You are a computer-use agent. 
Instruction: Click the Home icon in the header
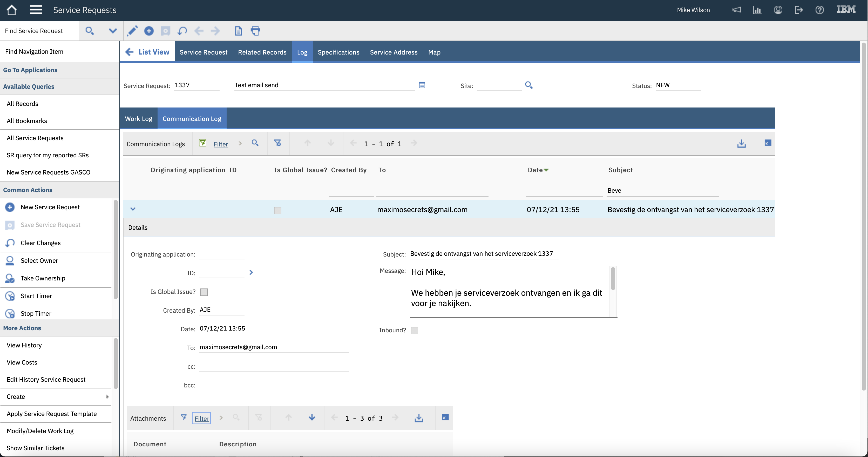coord(11,10)
